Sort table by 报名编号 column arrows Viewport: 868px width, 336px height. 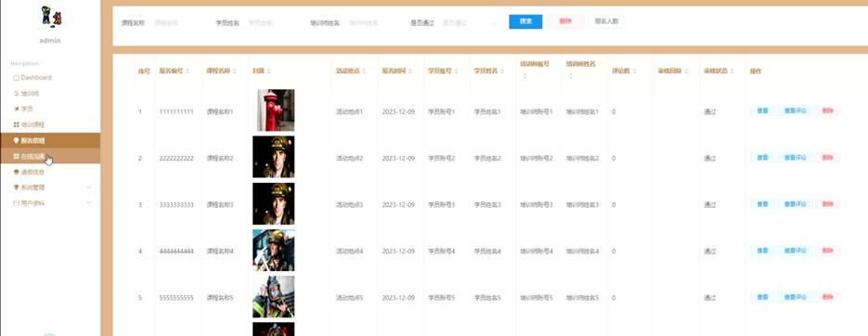188,71
